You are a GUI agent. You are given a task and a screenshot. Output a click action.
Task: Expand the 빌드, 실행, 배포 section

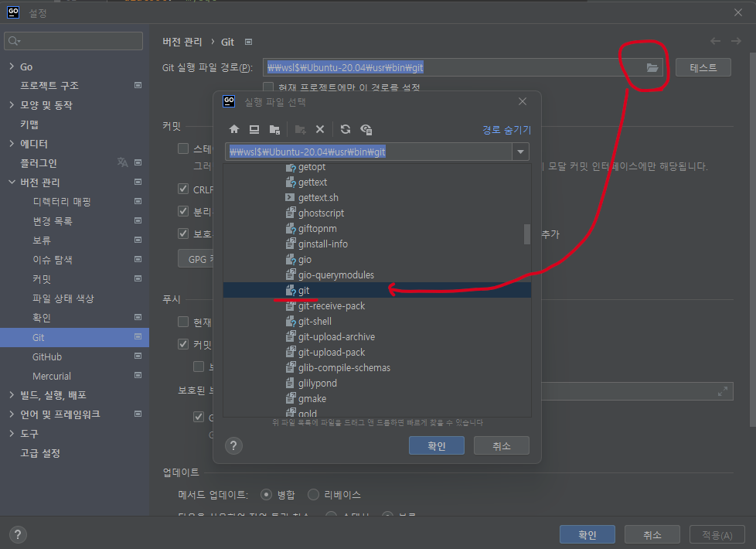click(12, 394)
